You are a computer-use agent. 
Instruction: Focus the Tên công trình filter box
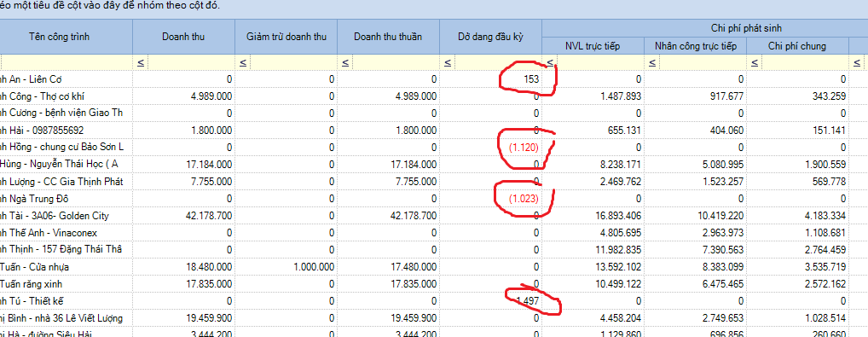click(x=66, y=62)
